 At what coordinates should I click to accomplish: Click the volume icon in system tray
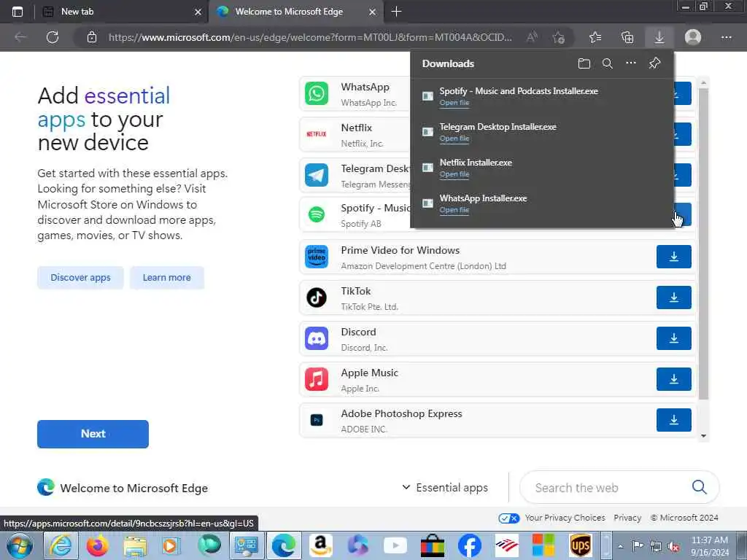[x=673, y=547]
